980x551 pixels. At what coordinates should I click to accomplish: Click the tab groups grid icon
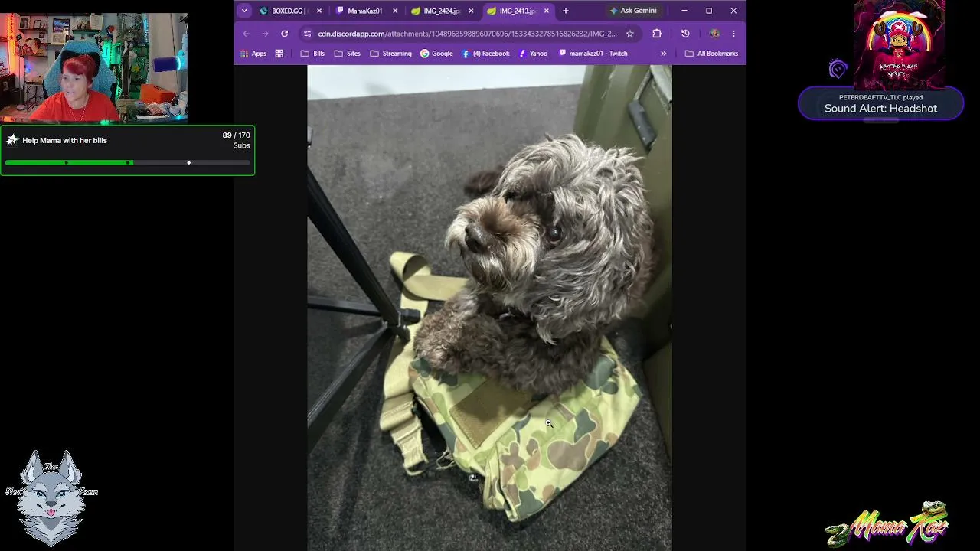pyautogui.click(x=279, y=54)
